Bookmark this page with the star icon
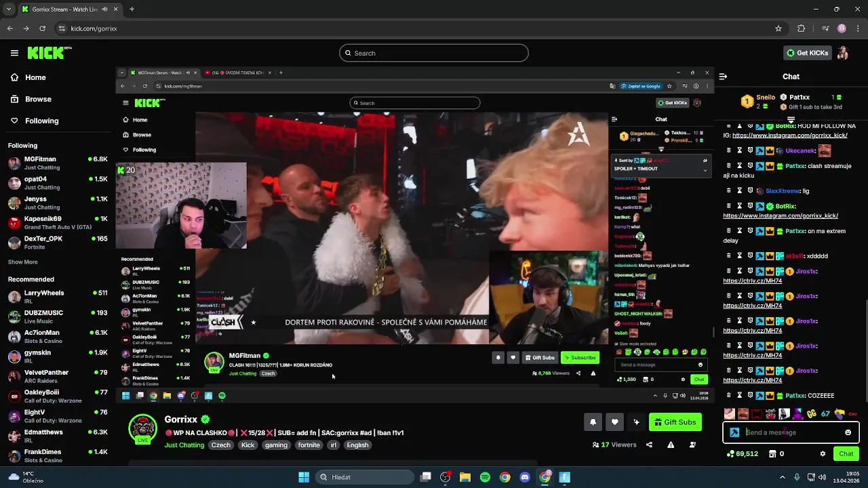This screenshot has width=868, height=488. click(x=778, y=28)
